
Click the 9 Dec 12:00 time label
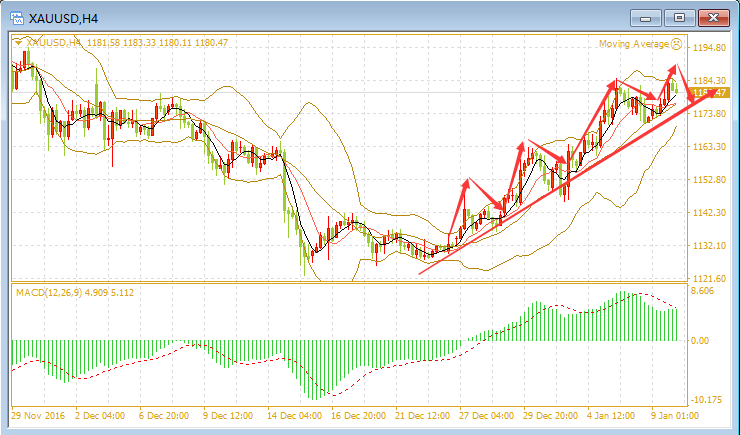click(228, 416)
